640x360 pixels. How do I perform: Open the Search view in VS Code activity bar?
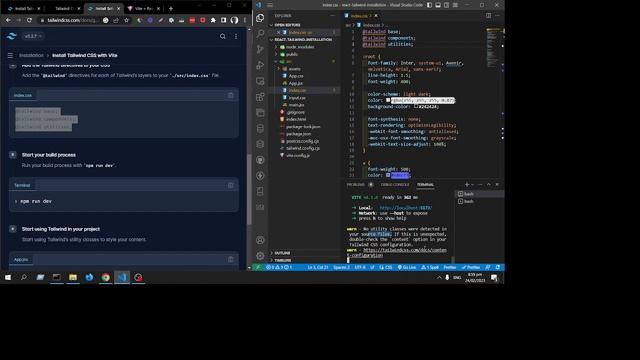pos(260,33)
